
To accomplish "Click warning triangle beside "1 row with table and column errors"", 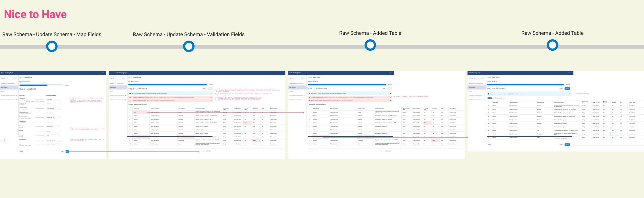I will 309,97.
